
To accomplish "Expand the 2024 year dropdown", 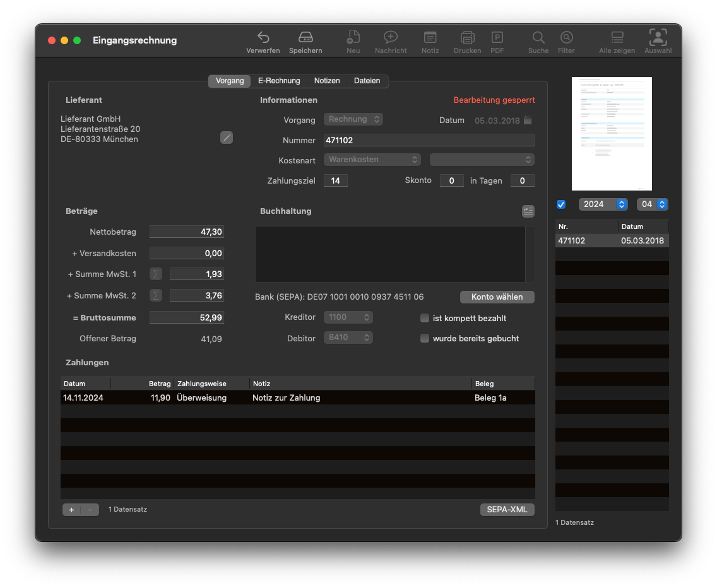I will coord(603,204).
